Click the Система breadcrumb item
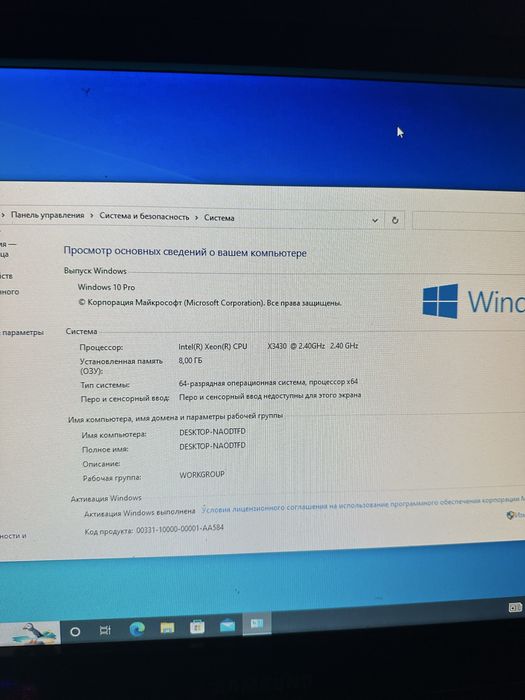525x700 pixels. point(219,218)
